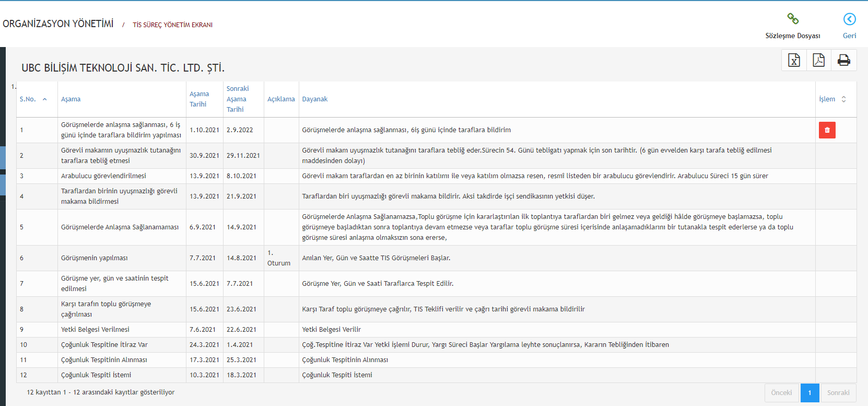Click the Açıklama column header
The image size is (868, 406).
(281, 99)
